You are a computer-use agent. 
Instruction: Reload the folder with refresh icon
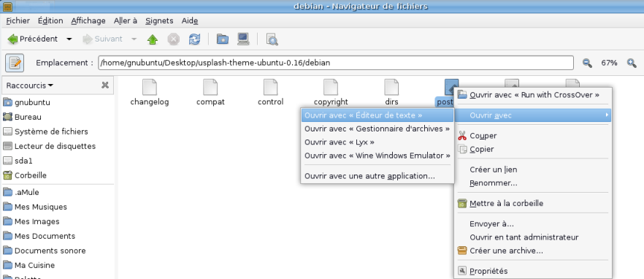click(x=194, y=39)
